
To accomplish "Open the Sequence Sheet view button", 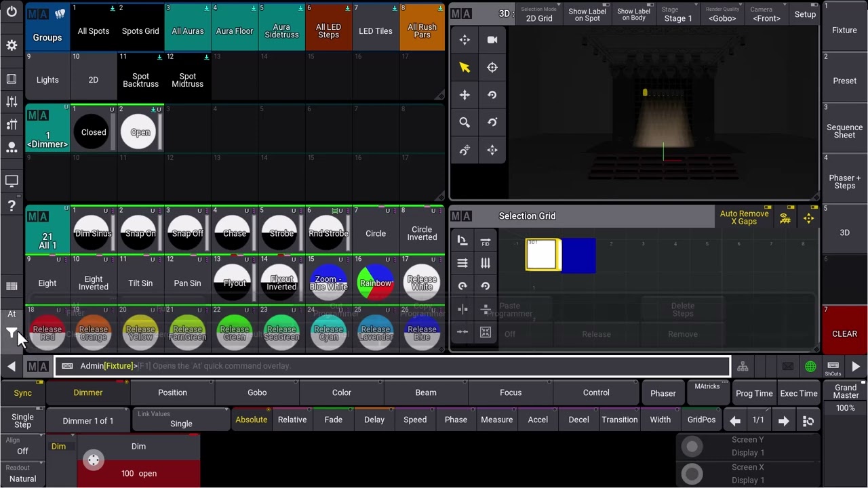I will point(844,127).
